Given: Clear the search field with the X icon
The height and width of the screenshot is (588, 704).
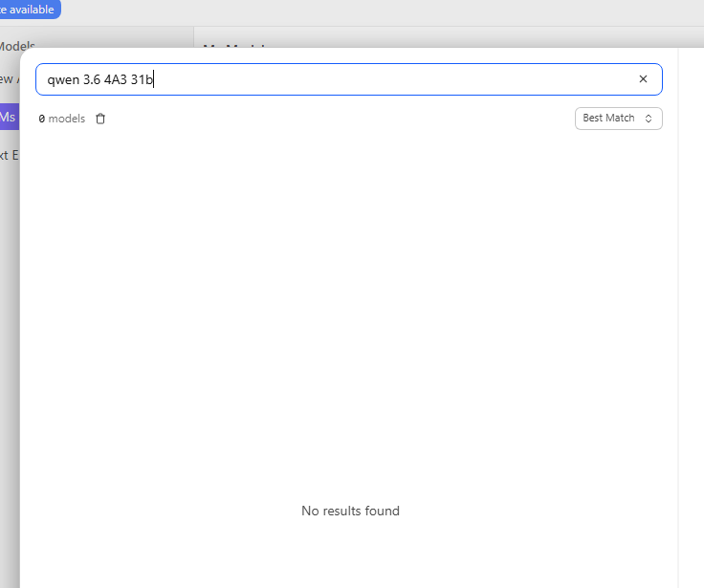Looking at the screenshot, I should click(643, 79).
